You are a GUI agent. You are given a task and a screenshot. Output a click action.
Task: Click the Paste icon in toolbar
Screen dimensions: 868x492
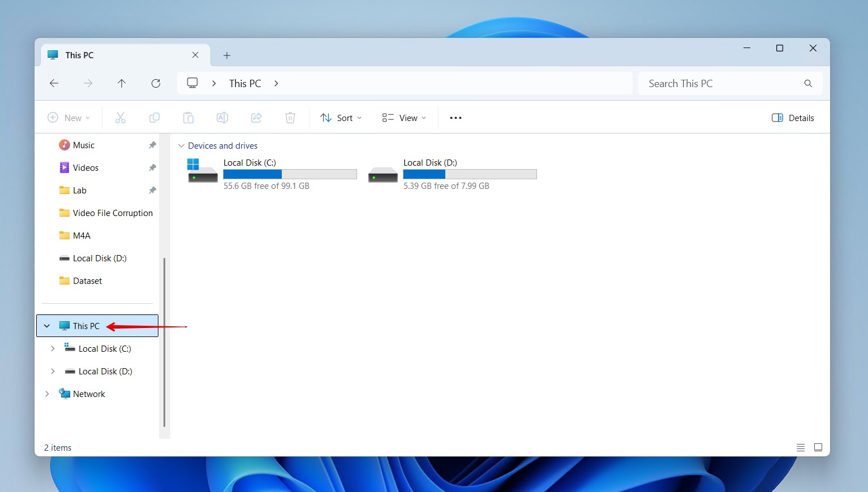188,117
